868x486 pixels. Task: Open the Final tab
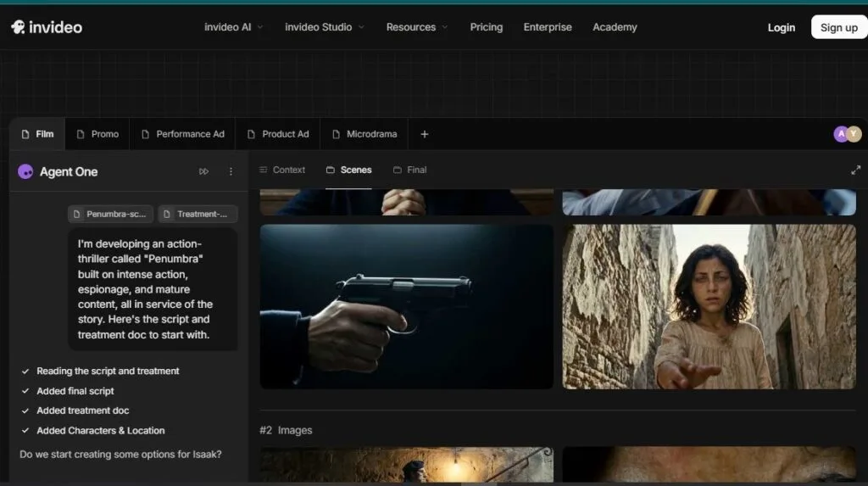pyautogui.click(x=409, y=170)
